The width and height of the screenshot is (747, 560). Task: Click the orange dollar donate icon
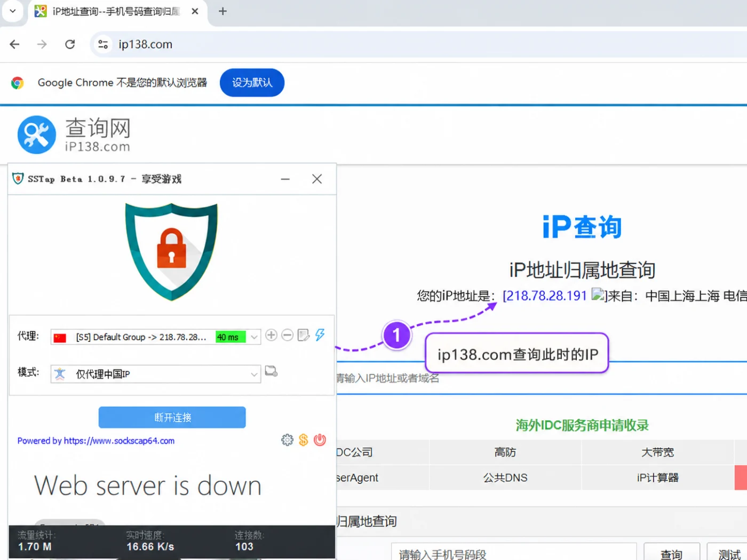click(x=304, y=440)
